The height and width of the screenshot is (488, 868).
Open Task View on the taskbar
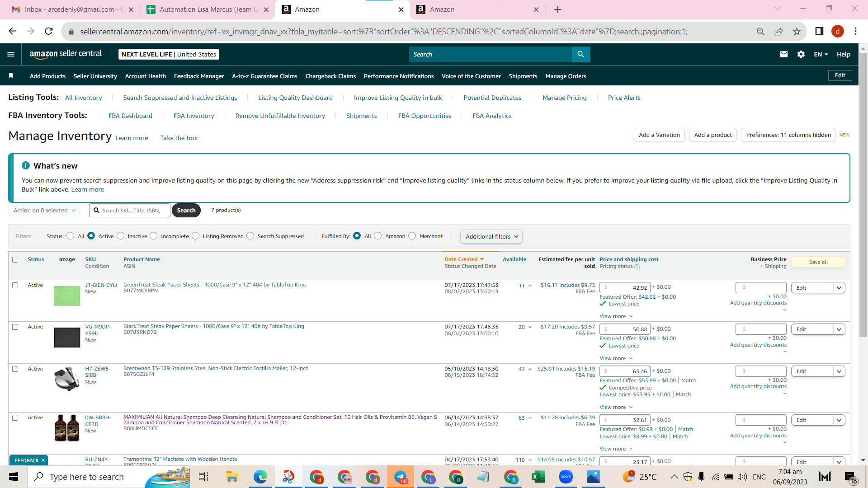click(x=203, y=477)
